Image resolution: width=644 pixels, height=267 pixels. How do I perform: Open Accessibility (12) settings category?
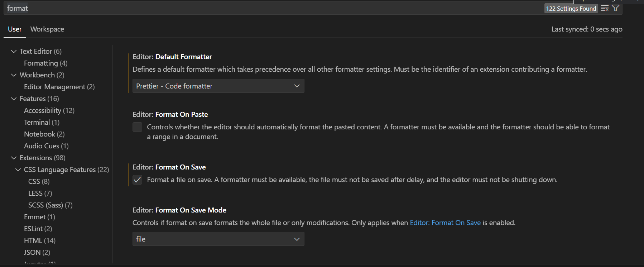(x=49, y=110)
